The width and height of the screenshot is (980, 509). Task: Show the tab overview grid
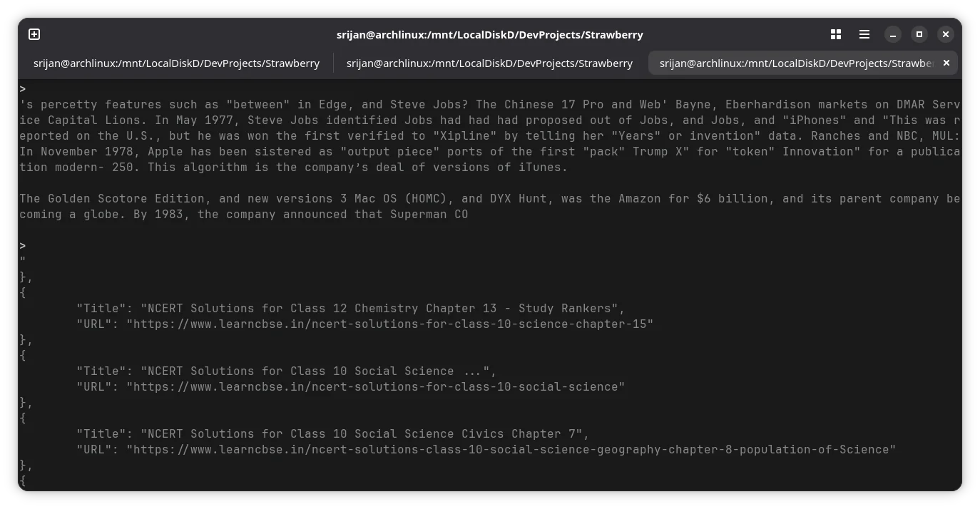click(x=836, y=34)
